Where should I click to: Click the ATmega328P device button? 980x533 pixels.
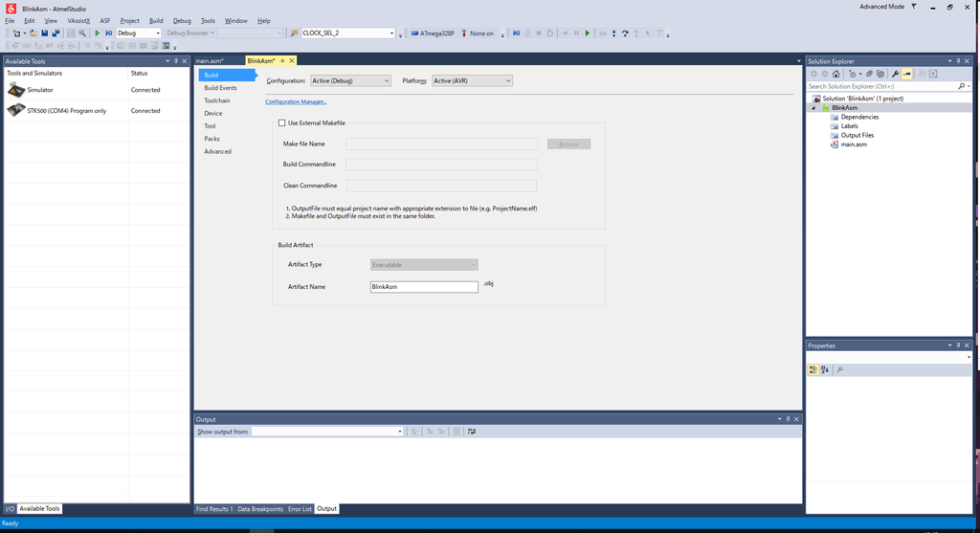click(433, 33)
